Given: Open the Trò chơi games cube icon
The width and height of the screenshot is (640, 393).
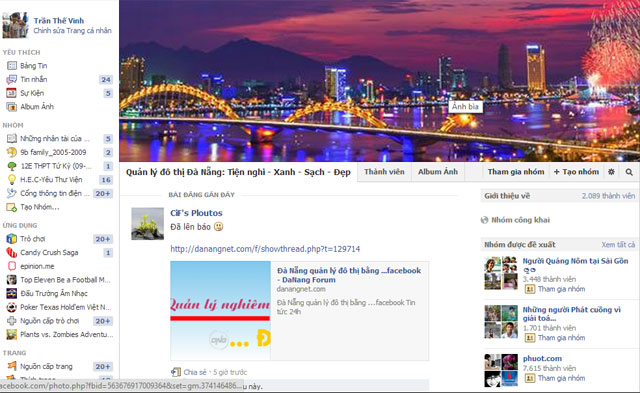Looking at the screenshot, I should (x=12, y=239).
